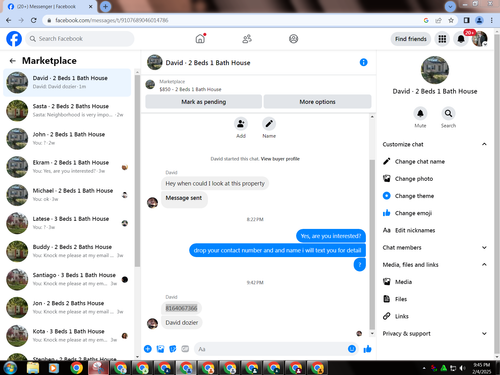Open Michael 2 Beds 1 Bath chat

67,195
